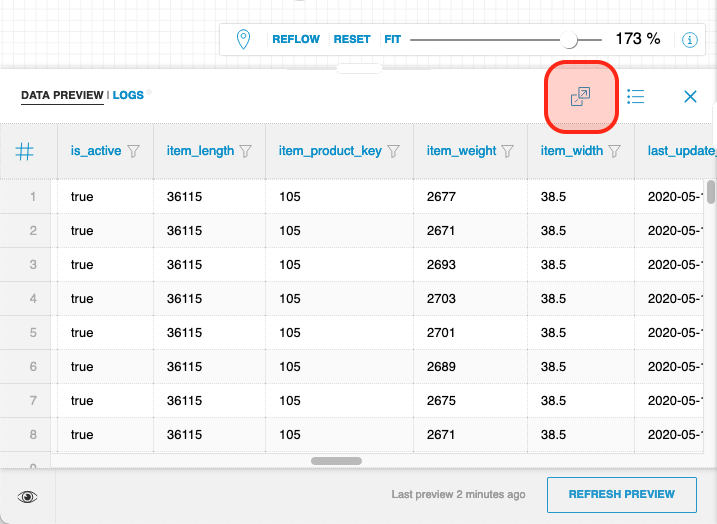Click the last_update column header
The image size is (717, 524).
click(681, 151)
